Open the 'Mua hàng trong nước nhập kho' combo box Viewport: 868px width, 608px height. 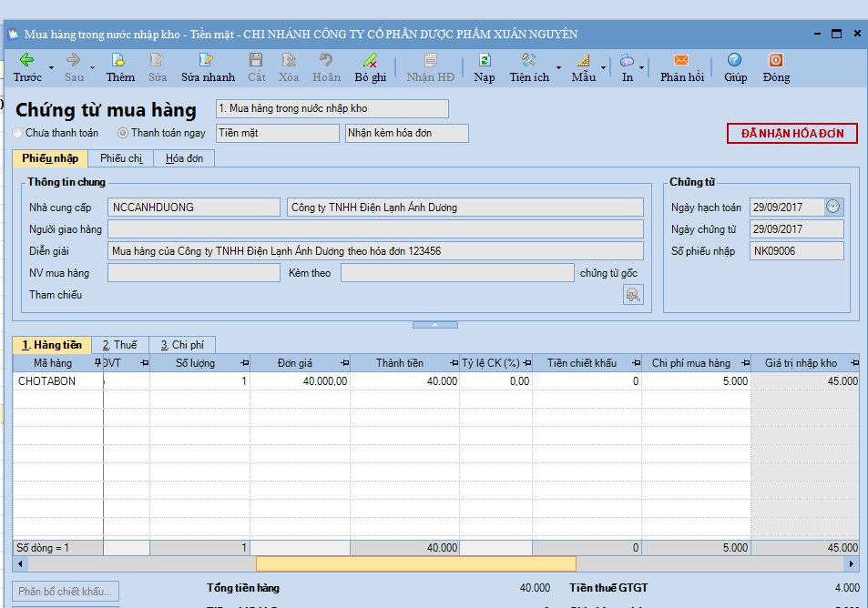[332, 108]
